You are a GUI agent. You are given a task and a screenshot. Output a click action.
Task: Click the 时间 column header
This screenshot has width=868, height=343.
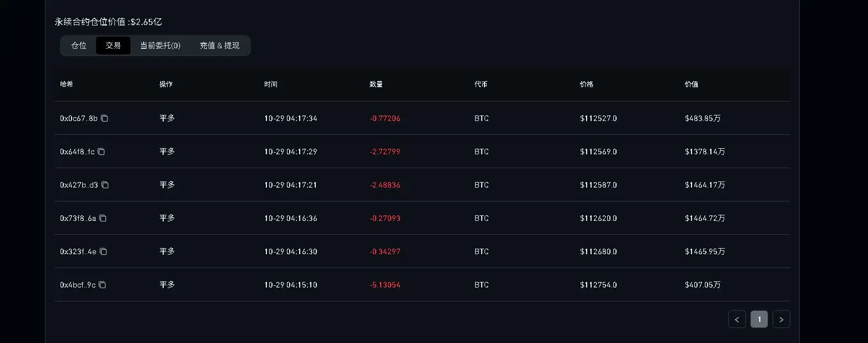(271, 84)
